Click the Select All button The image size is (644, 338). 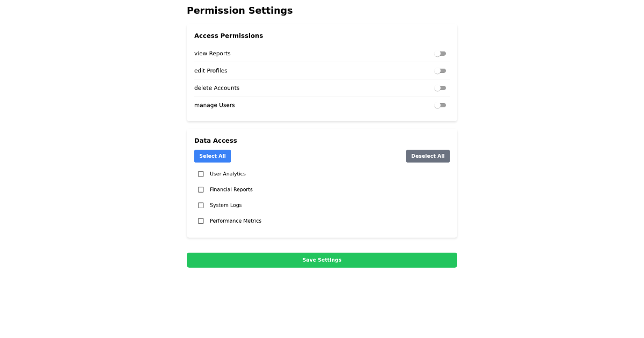coord(213,156)
